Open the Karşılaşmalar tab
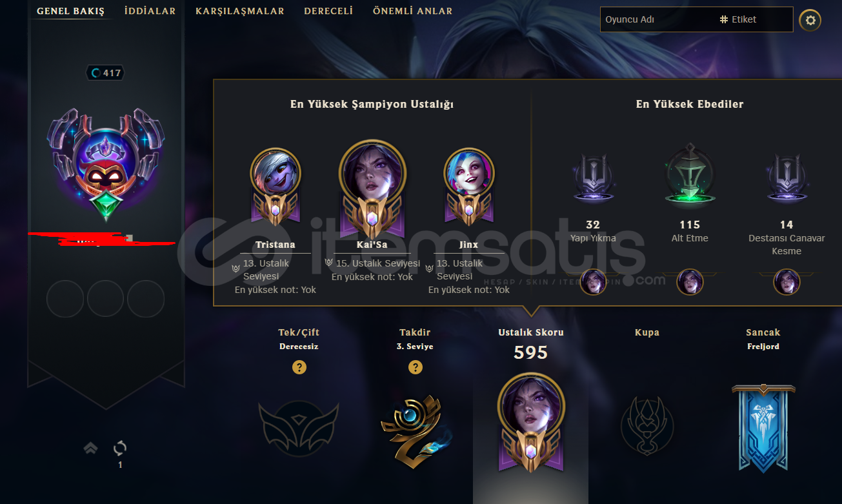This screenshot has width=842, height=504. 240,11
